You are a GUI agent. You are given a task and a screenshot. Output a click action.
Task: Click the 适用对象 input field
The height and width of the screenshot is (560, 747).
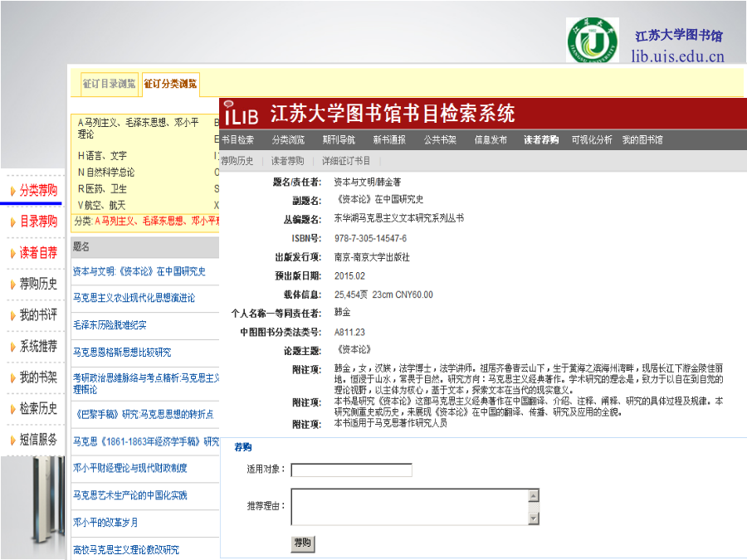pyautogui.click(x=352, y=470)
